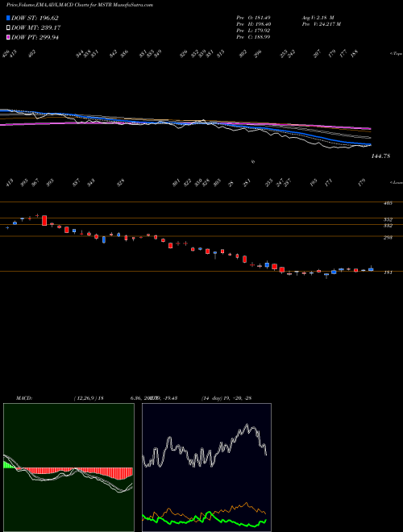
Task: Open the green MACD histogram panel
Action: (x=69, y=468)
